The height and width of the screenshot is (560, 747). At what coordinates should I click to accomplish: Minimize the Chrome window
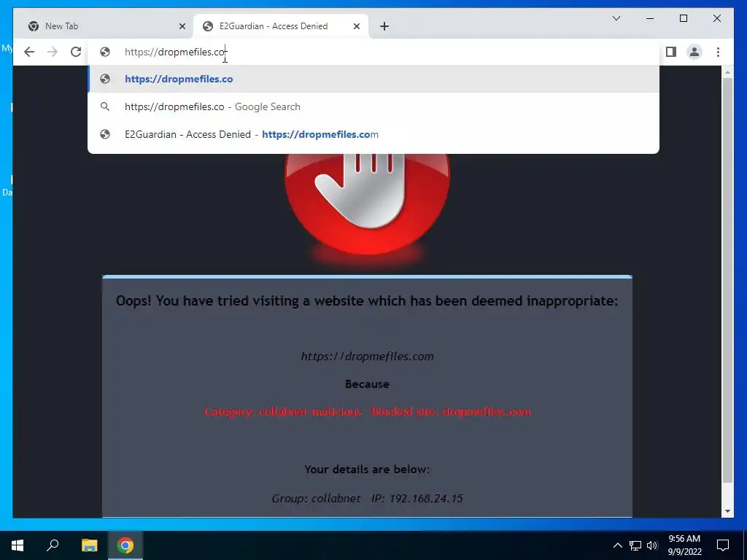pyautogui.click(x=650, y=18)
